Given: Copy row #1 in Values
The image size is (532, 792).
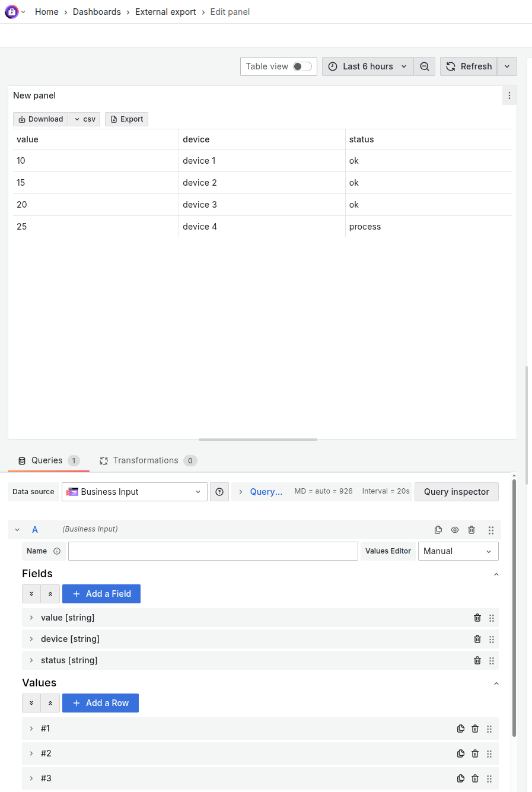Looking at the screenshot, I should tap(461, 729).
